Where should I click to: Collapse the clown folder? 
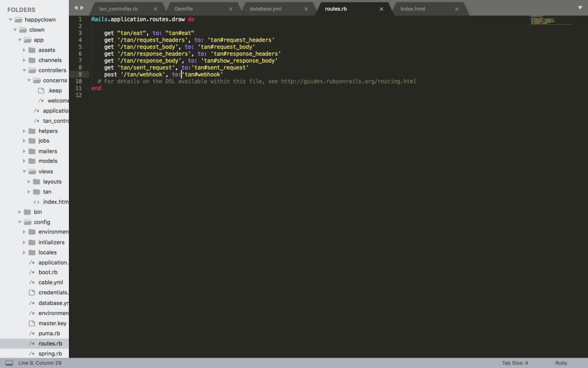pyautogui.click(x=15, y=30)
